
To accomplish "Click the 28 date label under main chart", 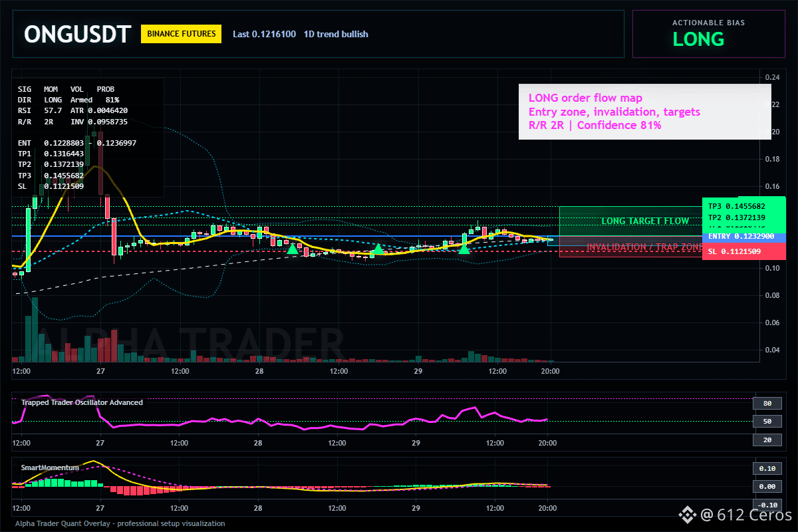I will (x=258, y=371).
